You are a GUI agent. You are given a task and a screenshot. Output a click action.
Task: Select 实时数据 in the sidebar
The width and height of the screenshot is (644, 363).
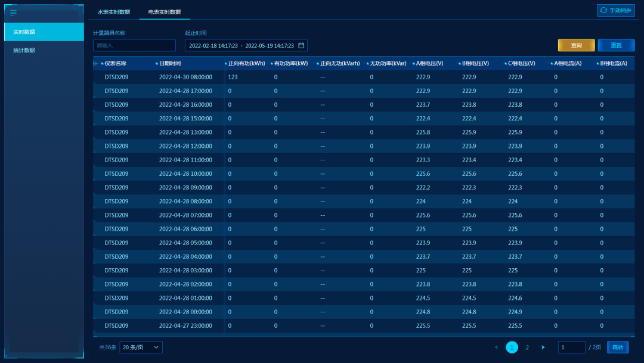tap(24, 32)
